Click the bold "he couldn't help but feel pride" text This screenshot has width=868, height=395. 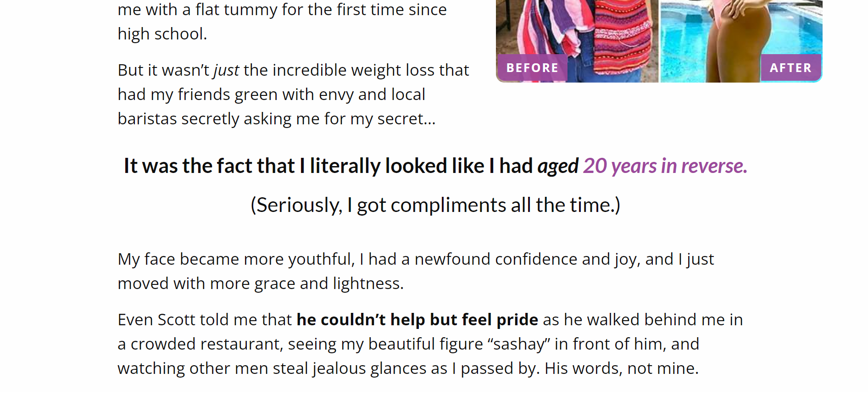(x=417, y=320)
